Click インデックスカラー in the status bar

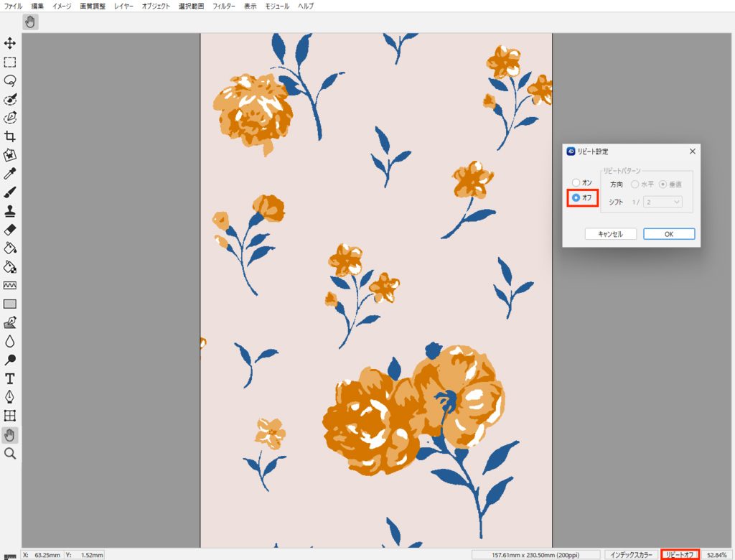point(631,555)
